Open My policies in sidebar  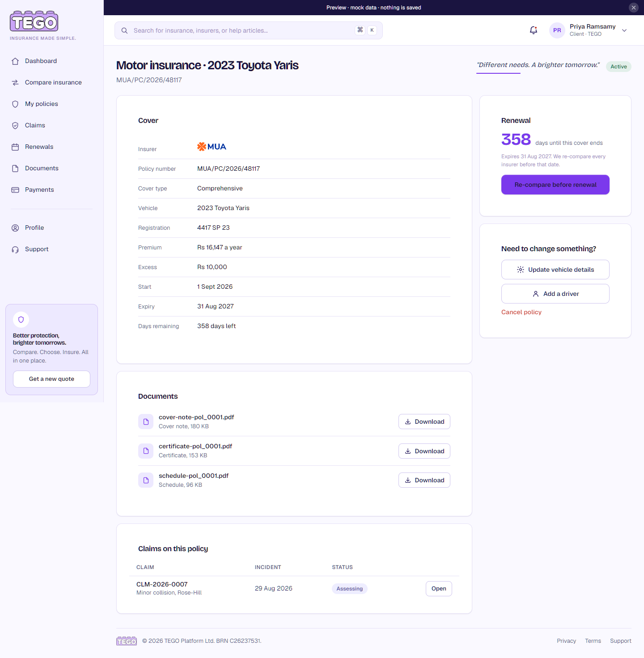click(x=42, y=104)
